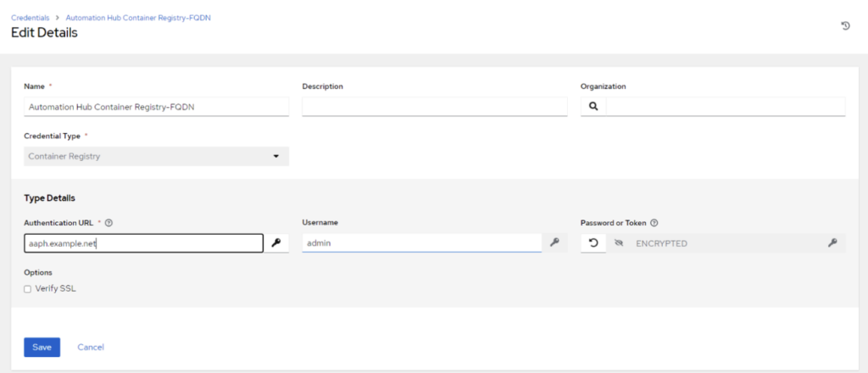Open help icon for Authentication URL
This screenshot has height=373, width=868.
(x=108, y=223)
